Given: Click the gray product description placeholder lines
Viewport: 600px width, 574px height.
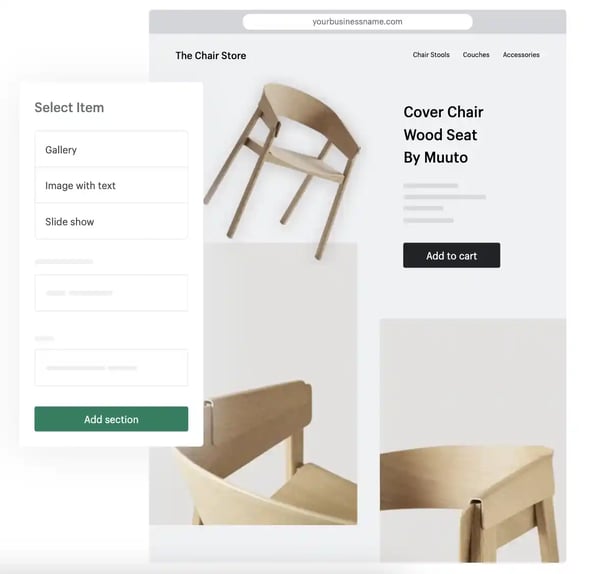Looking at the screenshot, I should (x=445, y=203).
